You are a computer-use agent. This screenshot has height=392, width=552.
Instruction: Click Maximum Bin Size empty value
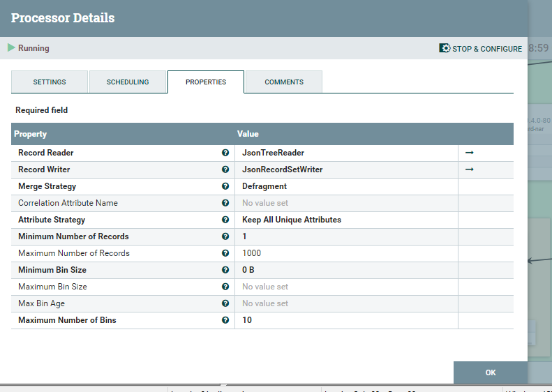[265, 287]
